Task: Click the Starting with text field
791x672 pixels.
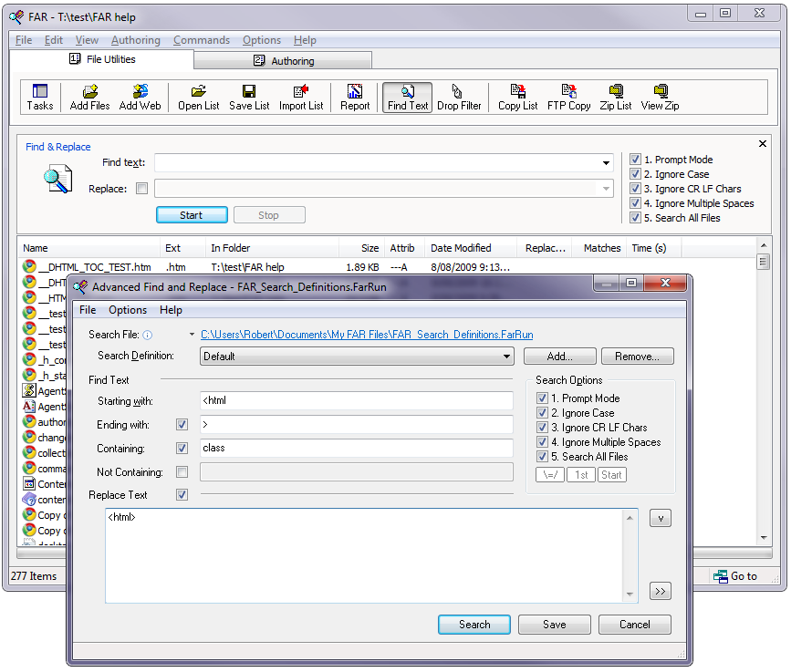Action: pyautogui.click(x=356, y=401)
